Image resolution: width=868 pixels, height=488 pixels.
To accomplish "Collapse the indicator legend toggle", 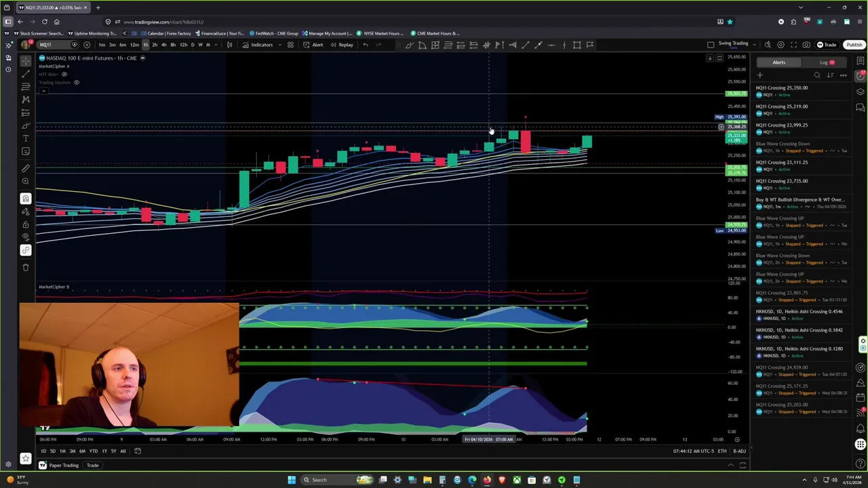I will click(x=44, y=90).
